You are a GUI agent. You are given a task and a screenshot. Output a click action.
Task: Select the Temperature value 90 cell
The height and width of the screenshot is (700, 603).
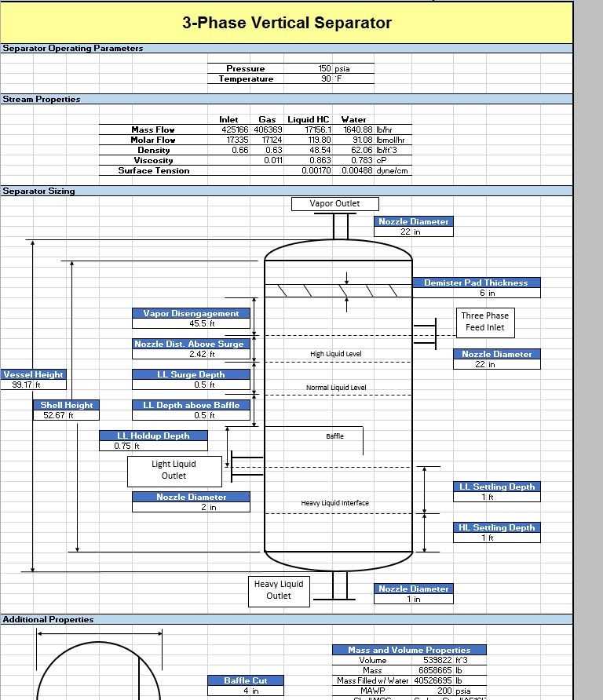309,78
